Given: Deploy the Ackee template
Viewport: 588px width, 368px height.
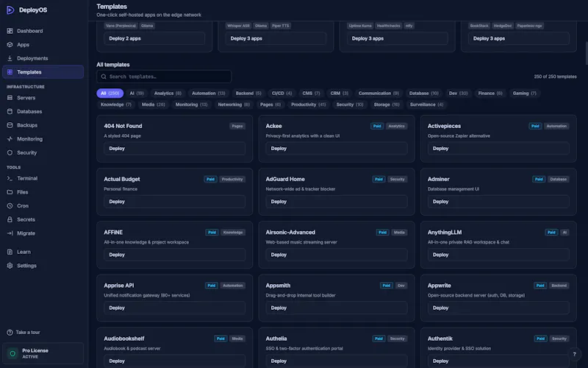Looking at the screenshot, I should tap(337, 149).
